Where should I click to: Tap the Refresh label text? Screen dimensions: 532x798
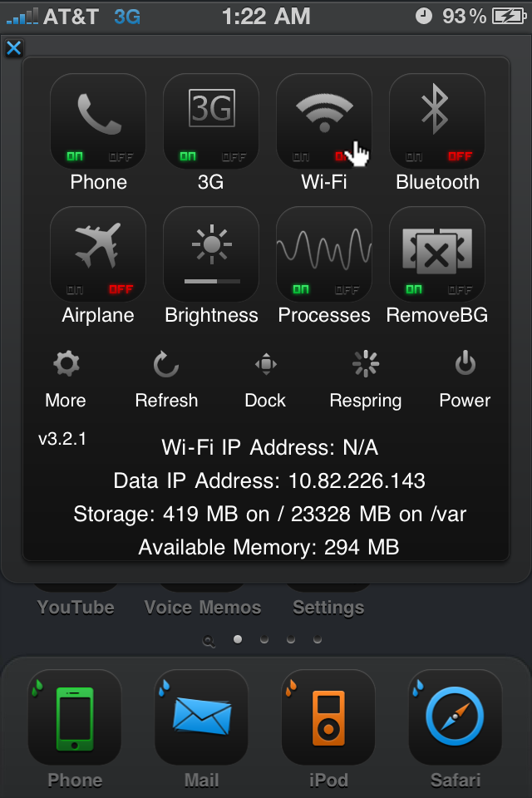166,401
